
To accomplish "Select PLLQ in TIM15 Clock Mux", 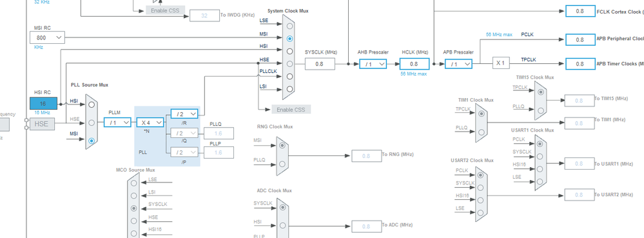I will (x=540, y=110).
